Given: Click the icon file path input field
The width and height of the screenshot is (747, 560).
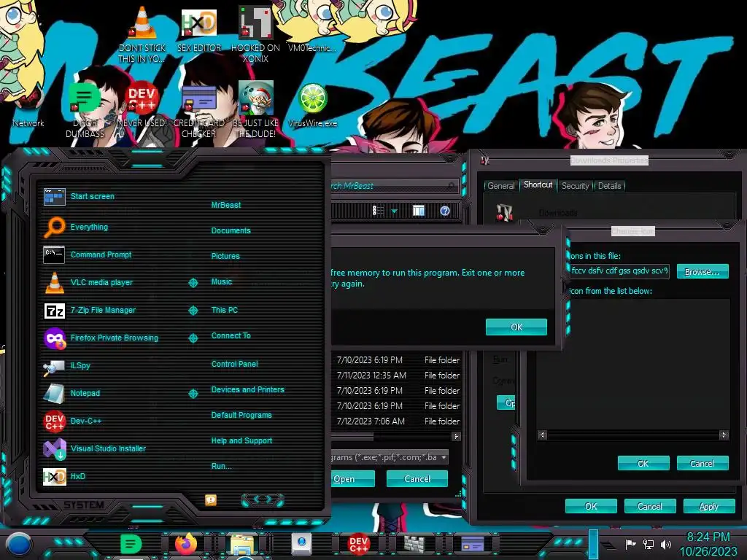Looking at the screenshot, I should point(619,271).
